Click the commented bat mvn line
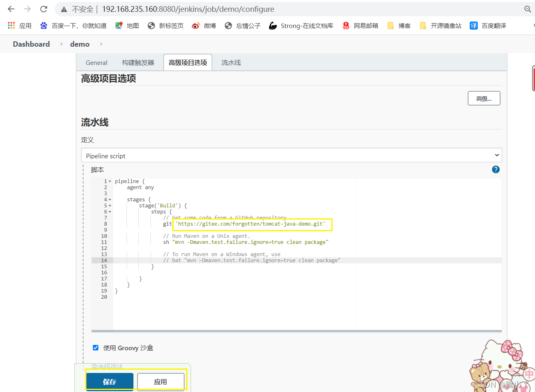The height and width of the screenshot is (392, 535). pyautogui.click(x=252, y=261)
